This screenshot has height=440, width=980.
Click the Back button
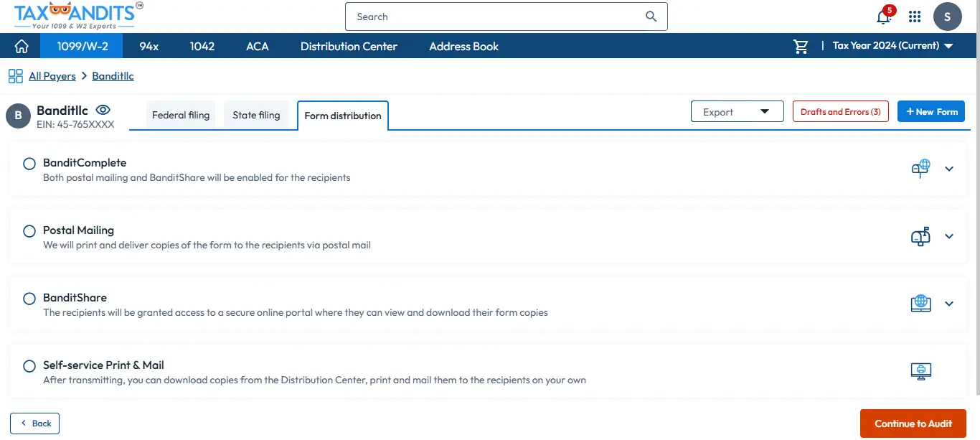pyautogui.click(x=35, y=423)
